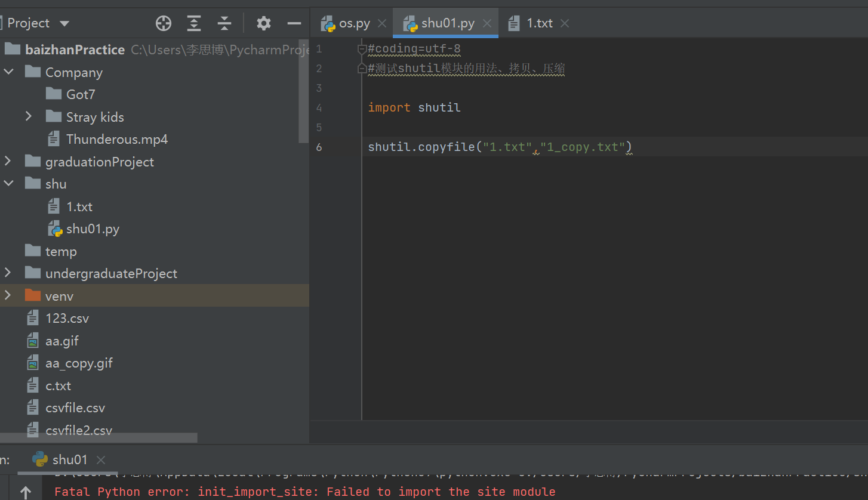Click the crosshair locate-opened-file icon
This screenshot has height=500, width=868.
164,23
